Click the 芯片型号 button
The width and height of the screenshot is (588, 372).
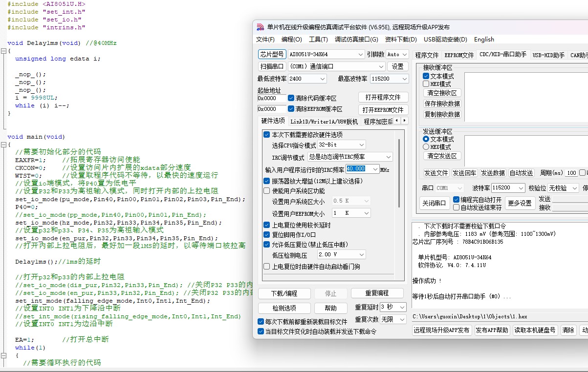271,54
